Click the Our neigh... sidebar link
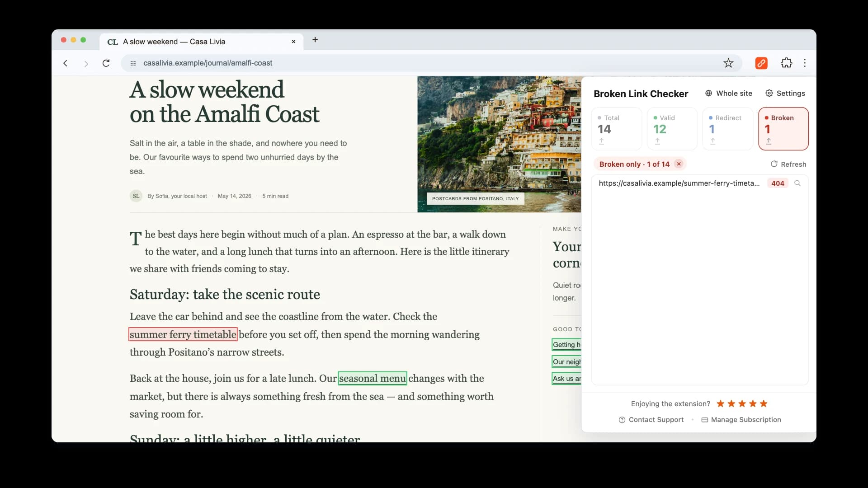Image resolution: width=868 pixels, height=488 pixels. point(566,362)
